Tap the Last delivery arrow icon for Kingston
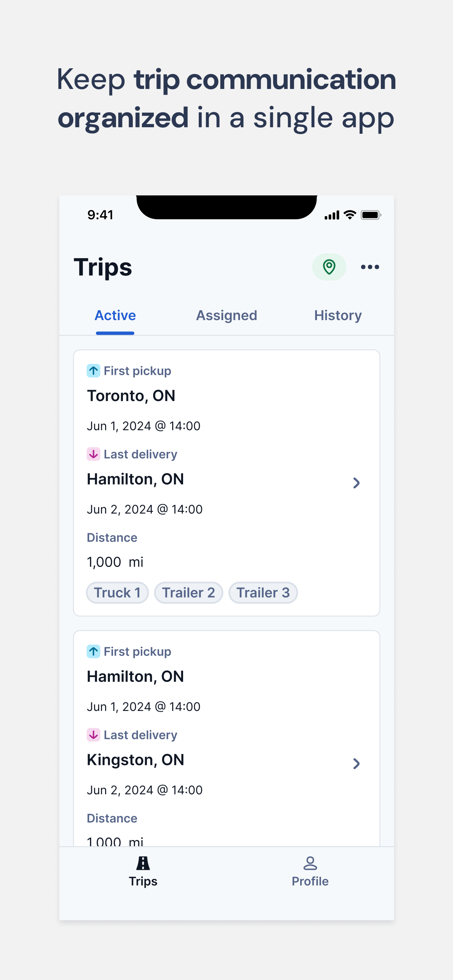Screen dimensions: 453x980 pyautogui.click(x=93, y=735)
